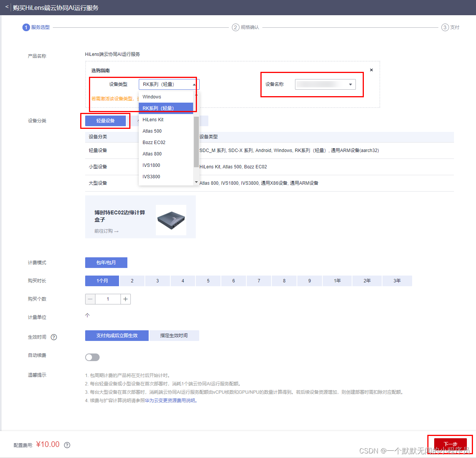
Task: Decrease purchase quantity with the minus icon
Action: (90, 299)
